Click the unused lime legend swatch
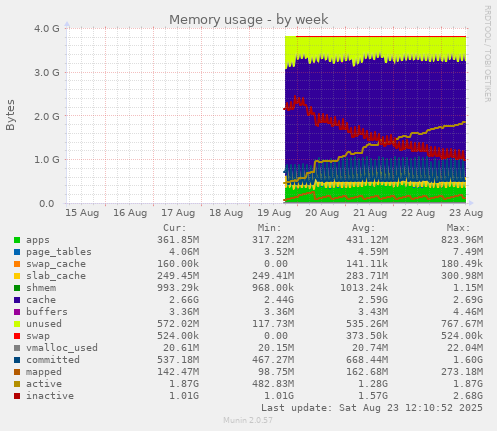This screenshot has width=497, height=431. pyautogui.click(x=17, y=324)
